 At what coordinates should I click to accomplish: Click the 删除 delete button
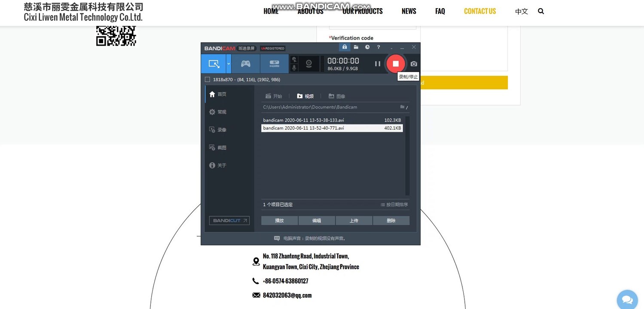(391, 221)
